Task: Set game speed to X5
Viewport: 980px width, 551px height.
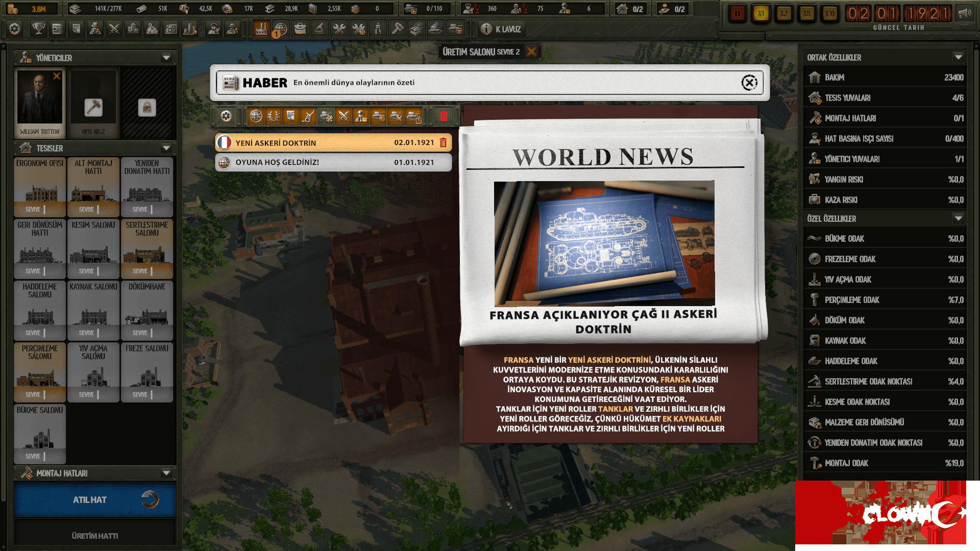Action: [806, 14]
